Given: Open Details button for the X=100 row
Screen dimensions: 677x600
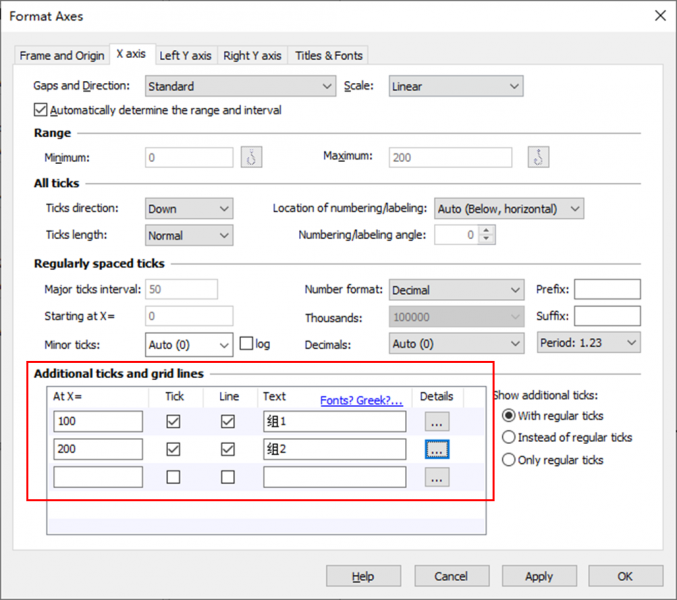Looking at the screenshot, I should point(436,421).
